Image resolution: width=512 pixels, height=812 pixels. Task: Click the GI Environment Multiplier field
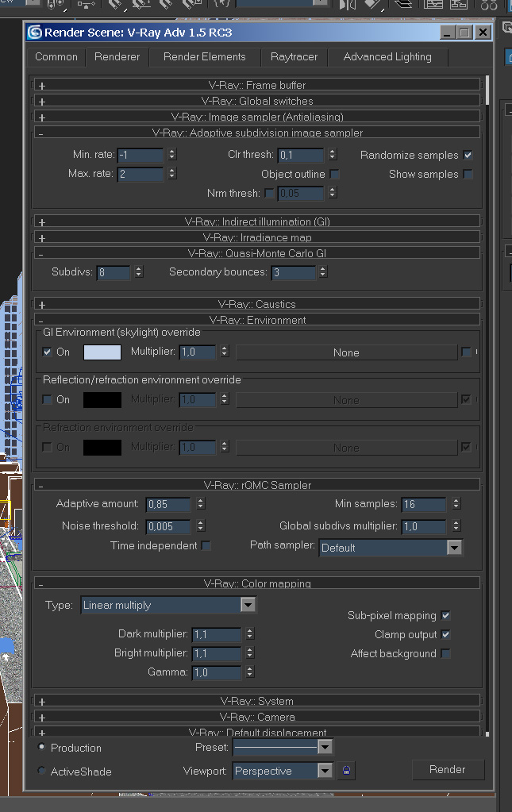(197, 352)
